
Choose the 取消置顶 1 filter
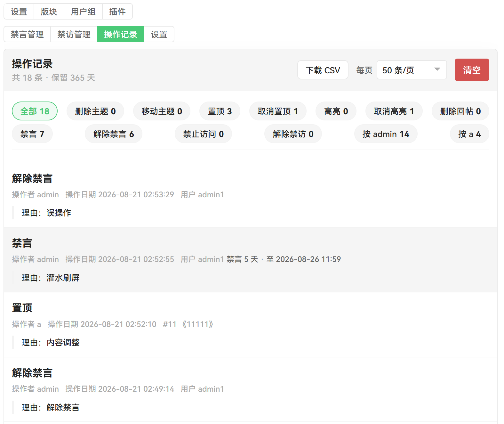[x=278, y=111]
